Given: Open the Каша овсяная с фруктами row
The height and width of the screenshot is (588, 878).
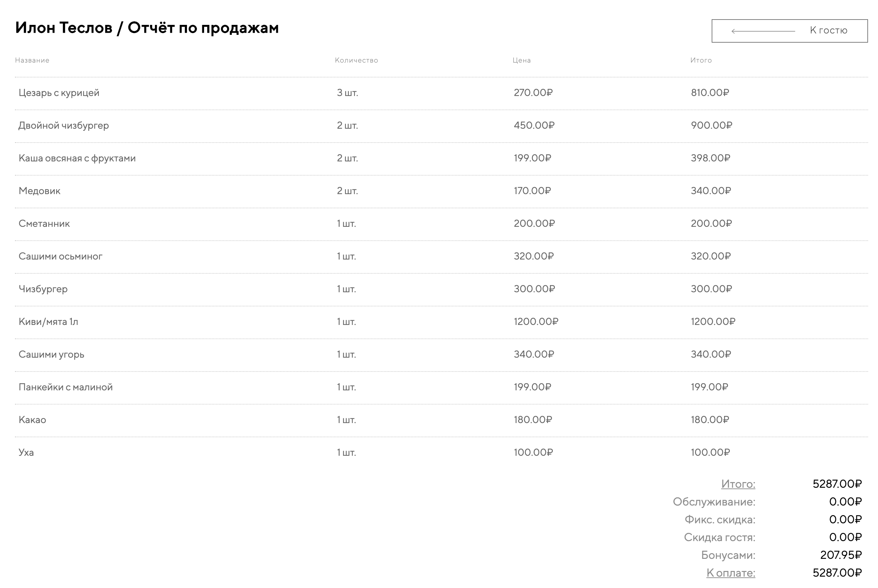Looking at the screenshot, I should click(x=77, y=158).
